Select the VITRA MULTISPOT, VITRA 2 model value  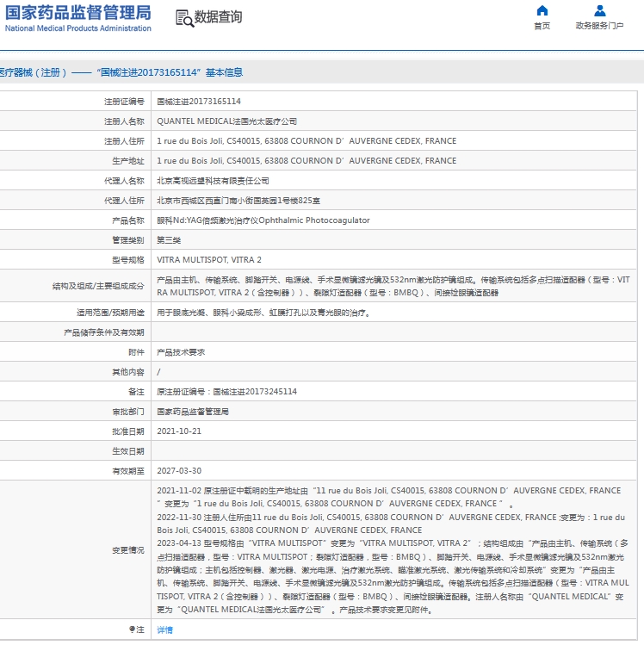[x=209, y=260]
